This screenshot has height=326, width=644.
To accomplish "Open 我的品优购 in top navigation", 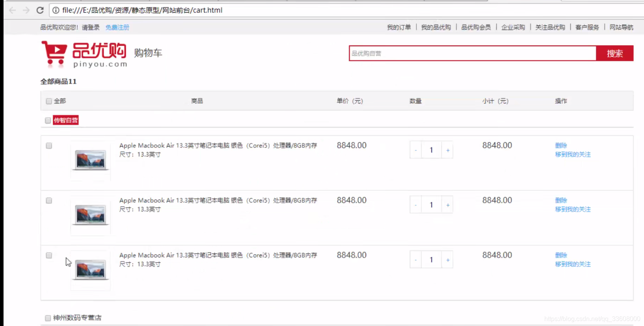I will (436, 27).
